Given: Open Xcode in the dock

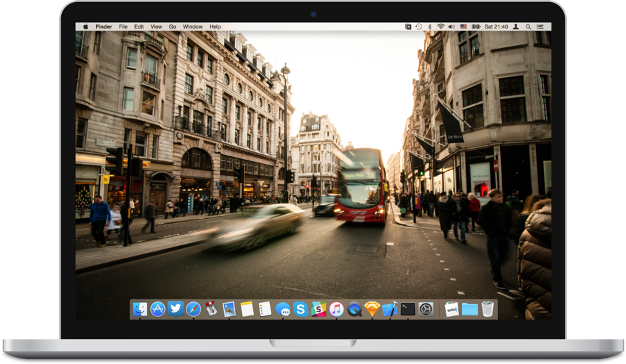Looking at the screenshot, I should [x=390, y=309].
